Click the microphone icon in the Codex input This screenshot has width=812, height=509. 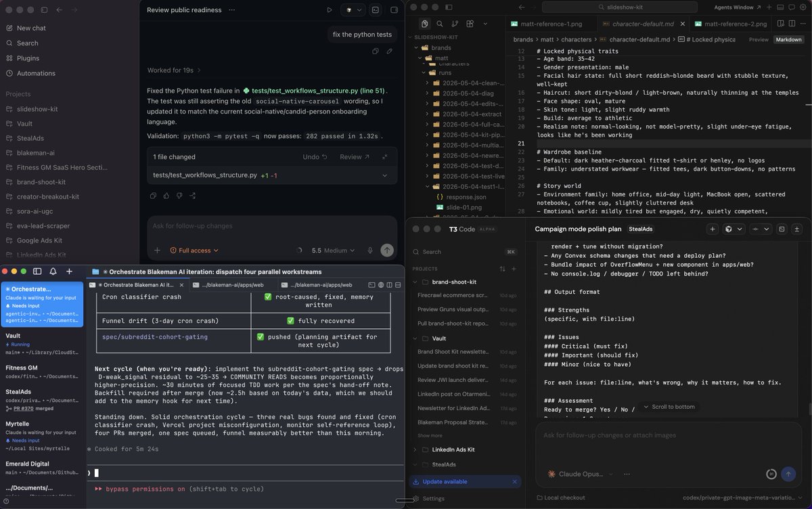(370, 250)
